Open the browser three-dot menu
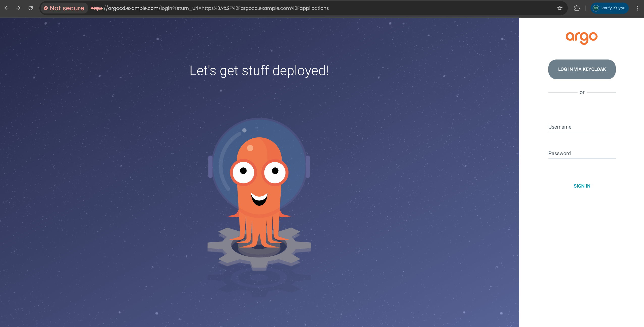Screen dimensions: 644x327 pyautogui.click(x=637, y=8)
